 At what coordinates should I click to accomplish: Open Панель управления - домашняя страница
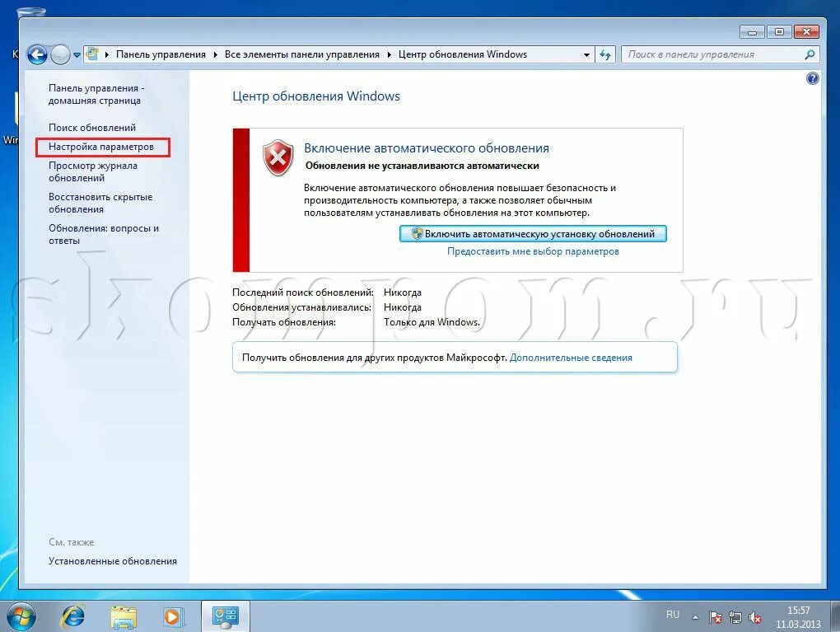pos(96,94)
